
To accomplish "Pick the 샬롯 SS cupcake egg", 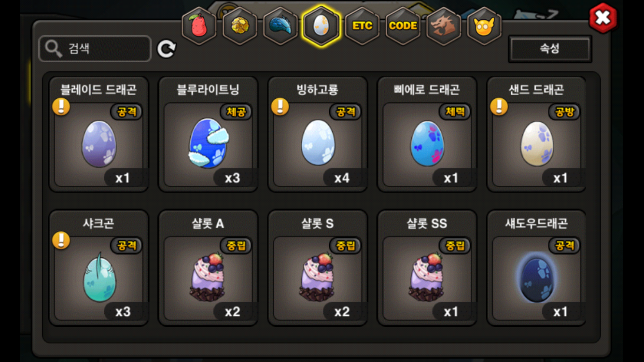I will 427,268.
